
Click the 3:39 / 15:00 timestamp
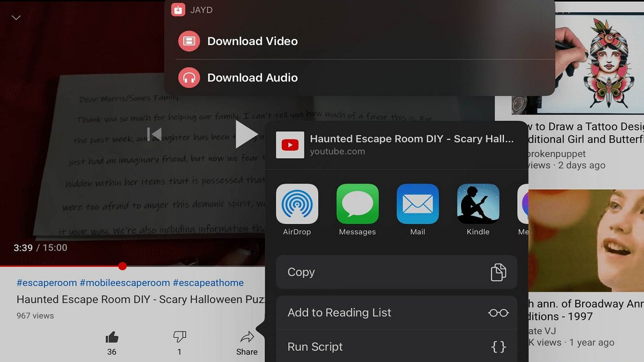pyautogui.click(x=40, y=248)
